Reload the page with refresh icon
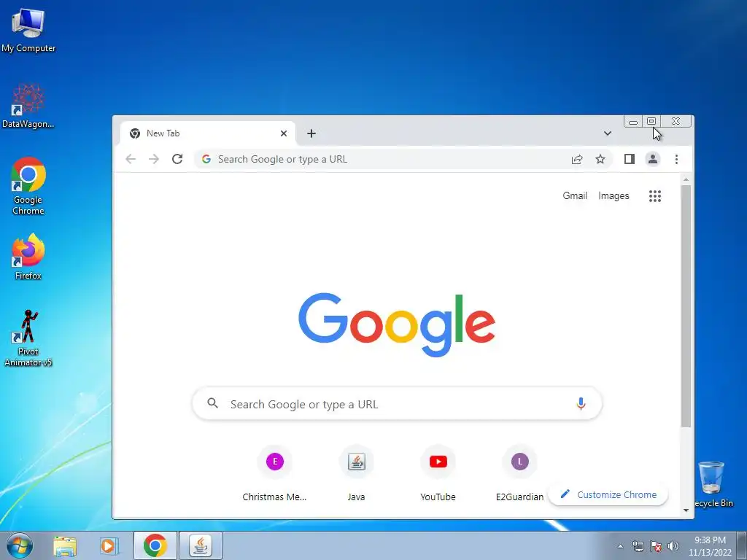 click(177, 159)
